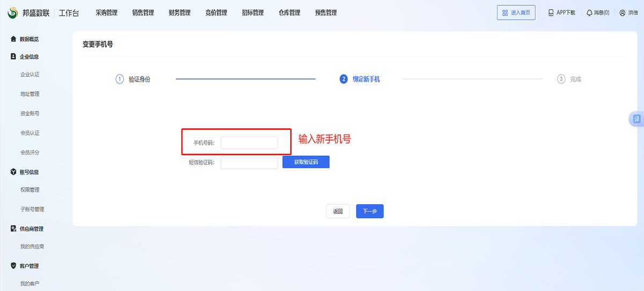Select 会员认证 in the sidebar
This screenshot has width=644, height=291.
pos(30,133)
